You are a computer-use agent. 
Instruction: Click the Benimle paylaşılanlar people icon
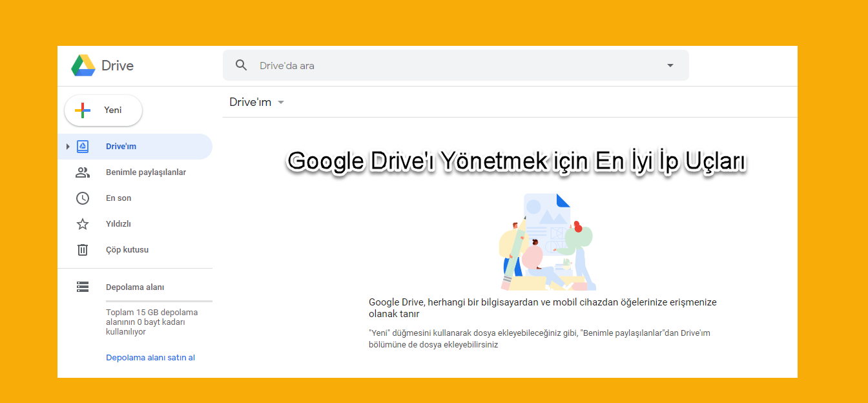click(83, 172)
